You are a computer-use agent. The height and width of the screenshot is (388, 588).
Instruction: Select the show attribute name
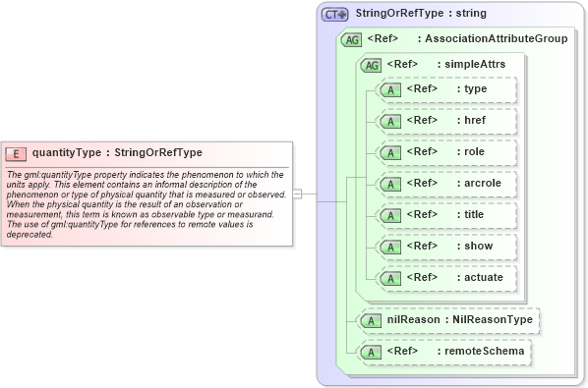coord(479,246)
